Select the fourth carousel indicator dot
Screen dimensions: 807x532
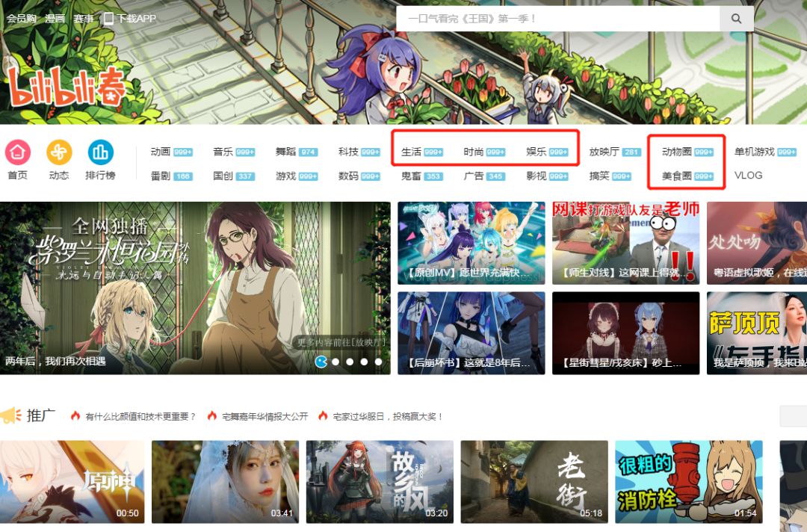point(365,362)
